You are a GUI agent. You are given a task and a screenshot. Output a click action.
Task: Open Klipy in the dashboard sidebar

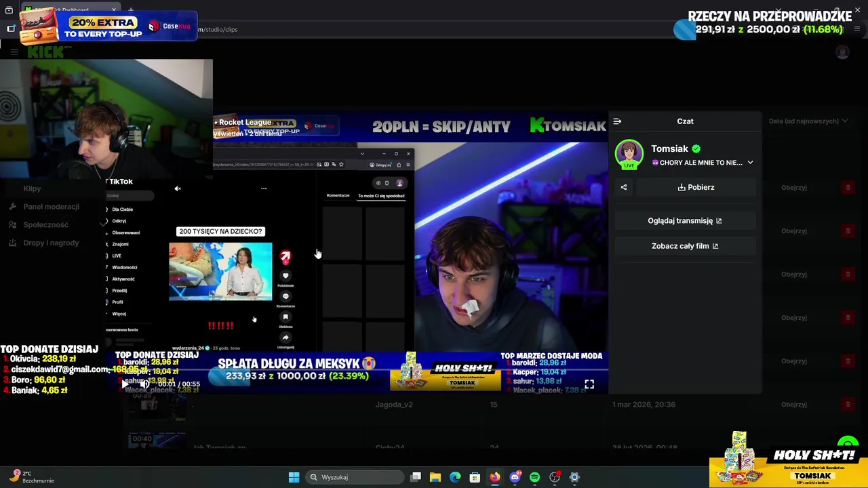[32, 188]
